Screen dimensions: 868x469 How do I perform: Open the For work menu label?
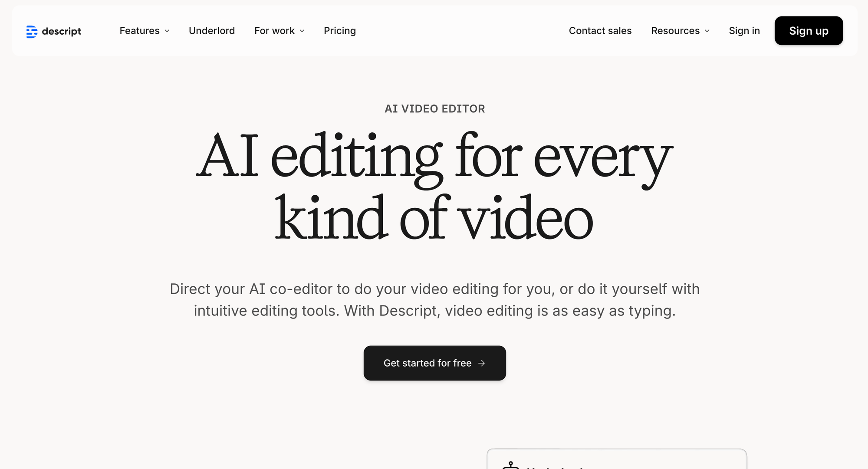[274, 31]
